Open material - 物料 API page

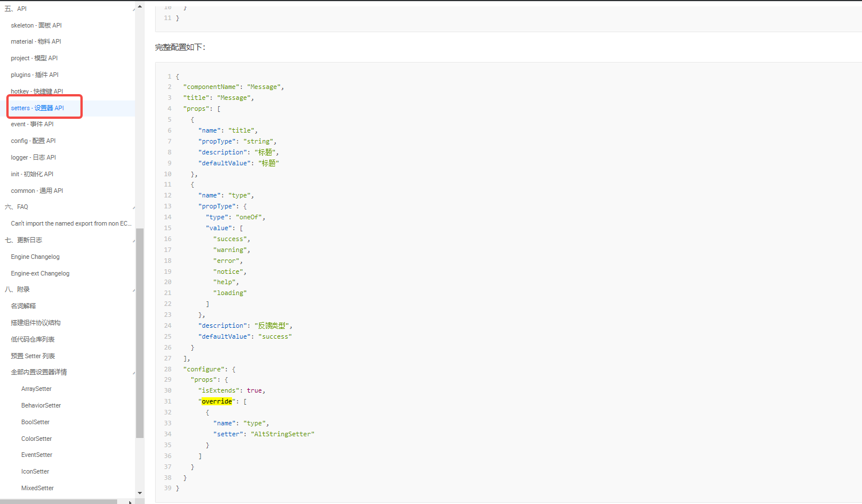(36, 41)
